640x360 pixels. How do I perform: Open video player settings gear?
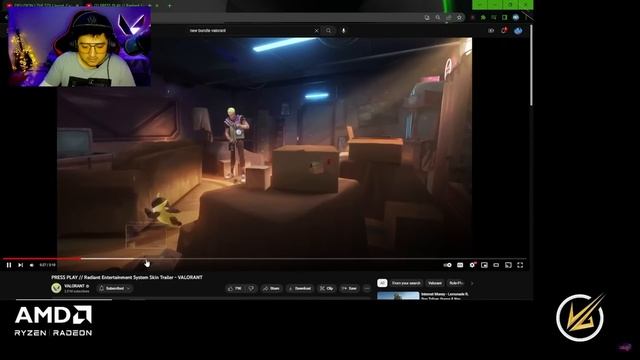point(472,265)
